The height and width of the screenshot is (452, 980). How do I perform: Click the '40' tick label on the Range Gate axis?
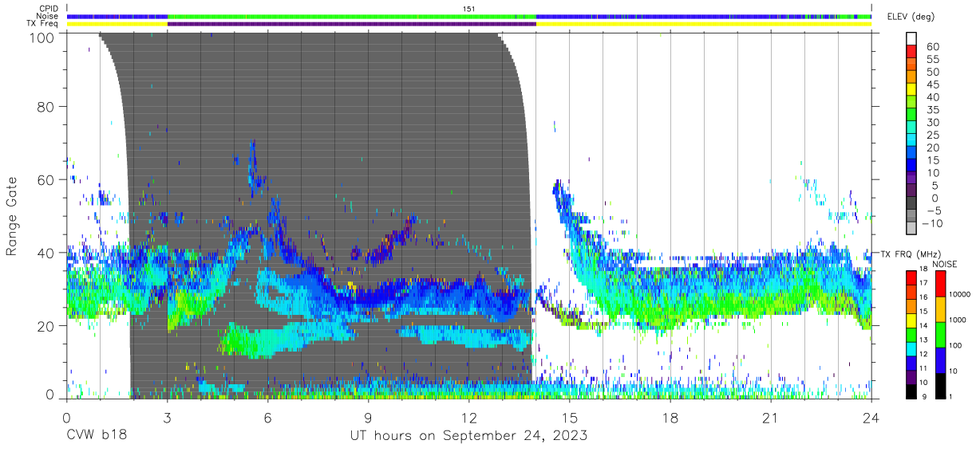coord(45,253)
